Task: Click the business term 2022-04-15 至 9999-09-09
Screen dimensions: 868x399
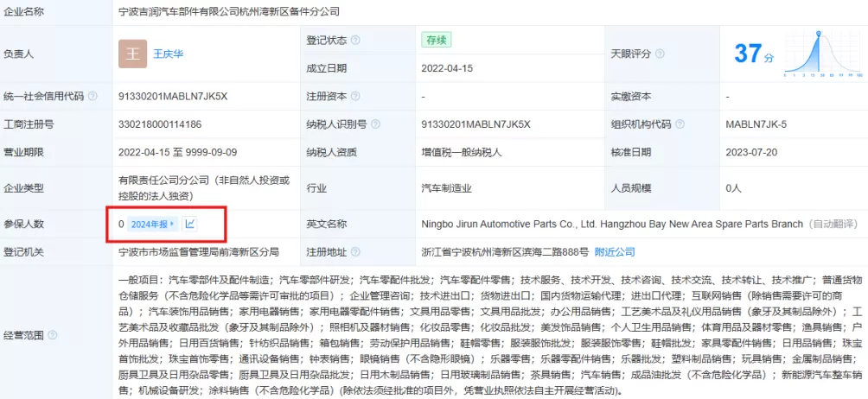Action: coord(178,153)
